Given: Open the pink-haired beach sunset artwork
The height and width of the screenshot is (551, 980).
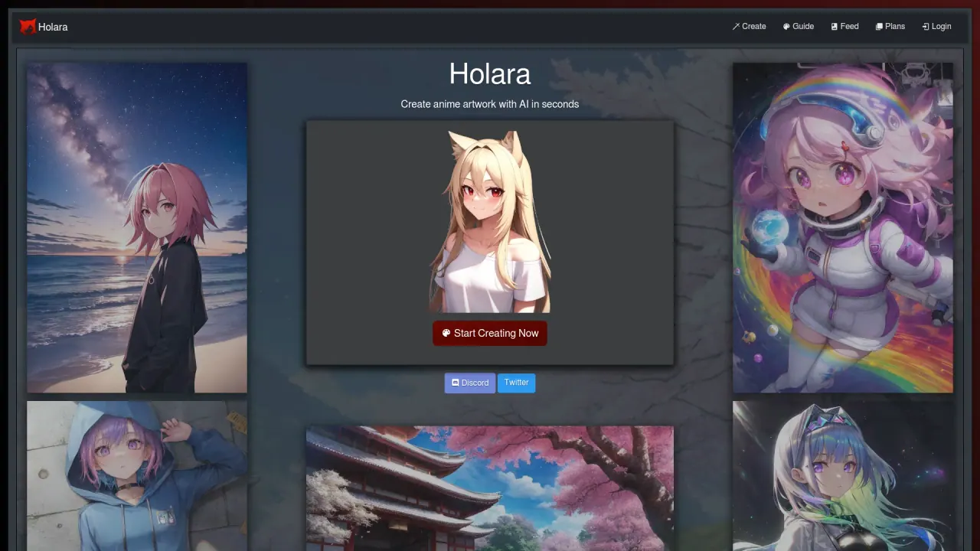Looking at the screenshot, I should pyautogui.click(x=137, y=228).
